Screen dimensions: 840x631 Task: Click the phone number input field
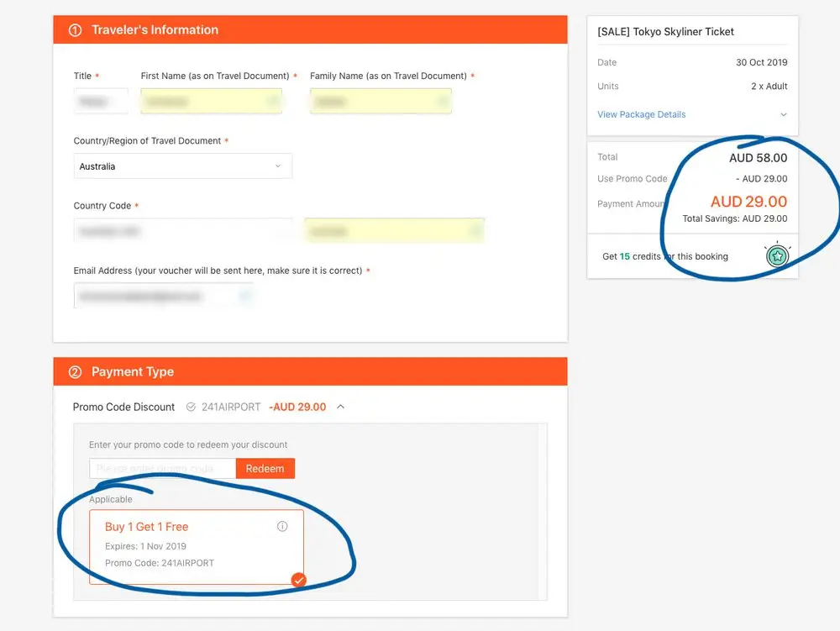pyautogui.click(x=394, y=231)
